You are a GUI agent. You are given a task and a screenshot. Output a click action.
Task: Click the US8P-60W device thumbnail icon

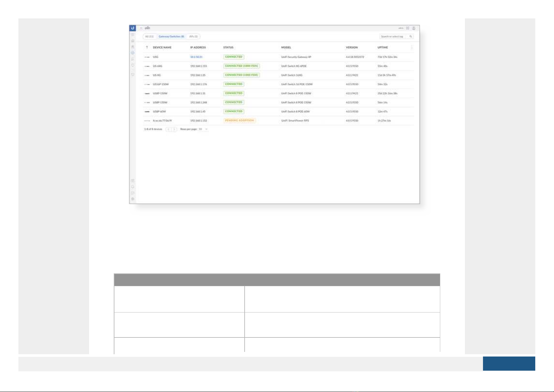click(147, 112)
